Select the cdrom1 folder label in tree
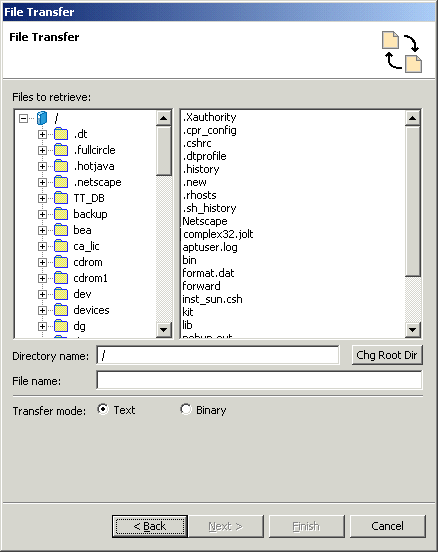The width and height of the screenshot is (438, 552). pyautogui.click(x=90, y=278)
